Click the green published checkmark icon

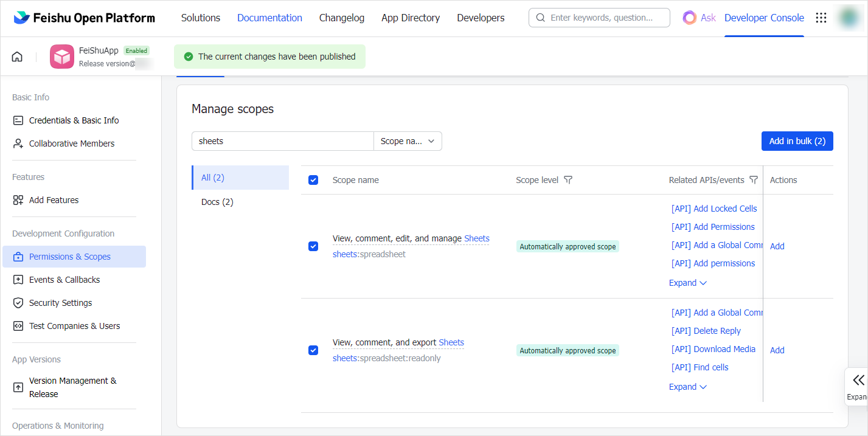[x=188, y=57]
